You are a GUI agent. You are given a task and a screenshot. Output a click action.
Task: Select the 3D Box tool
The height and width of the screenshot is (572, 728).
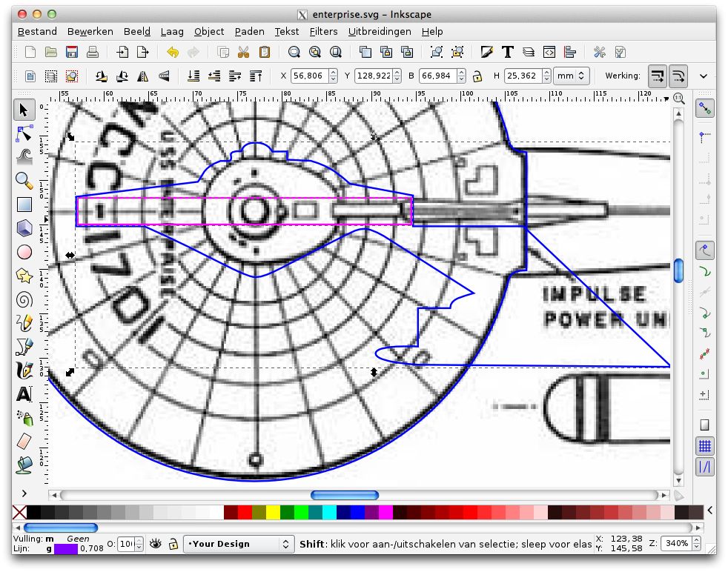pos(24,227)
